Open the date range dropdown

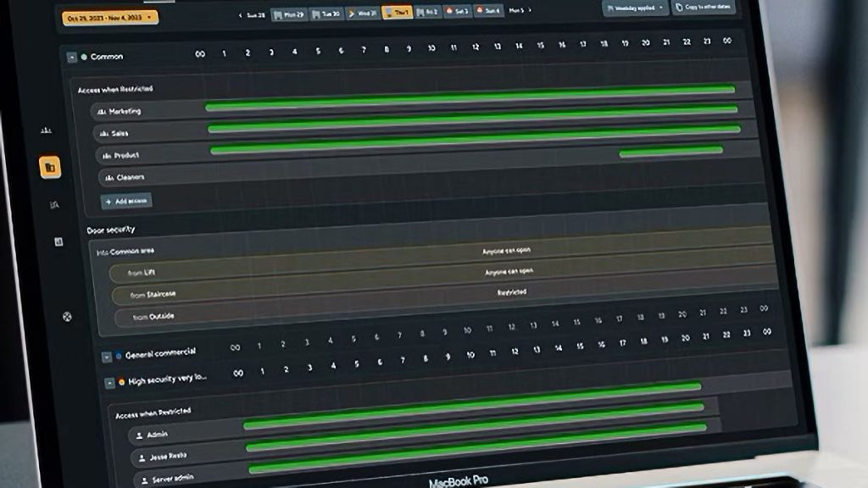pos(110,17)
